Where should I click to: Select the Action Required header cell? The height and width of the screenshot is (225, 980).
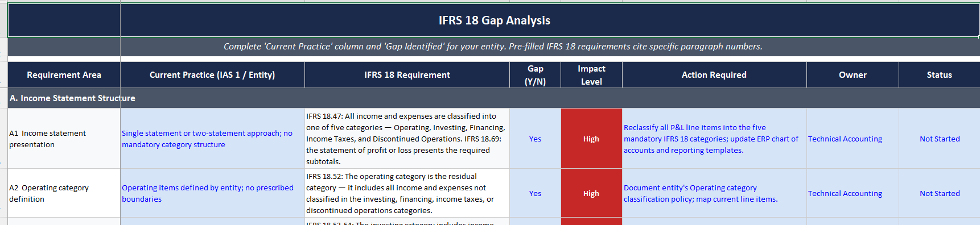(x=714, y=75)
